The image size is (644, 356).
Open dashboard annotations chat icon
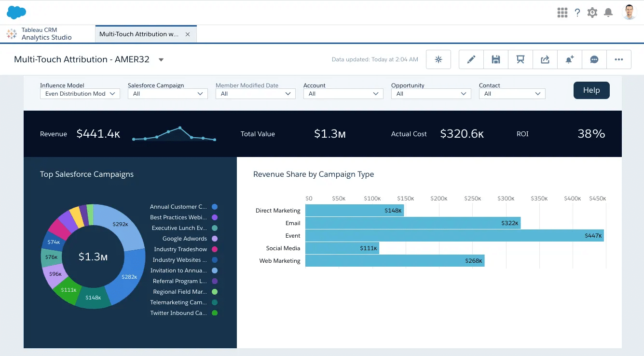[x=594, y=59]
